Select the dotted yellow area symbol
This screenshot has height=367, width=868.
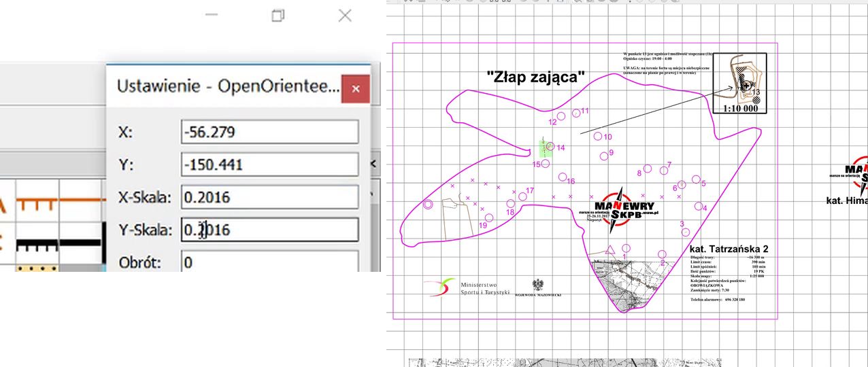[37, 268]
